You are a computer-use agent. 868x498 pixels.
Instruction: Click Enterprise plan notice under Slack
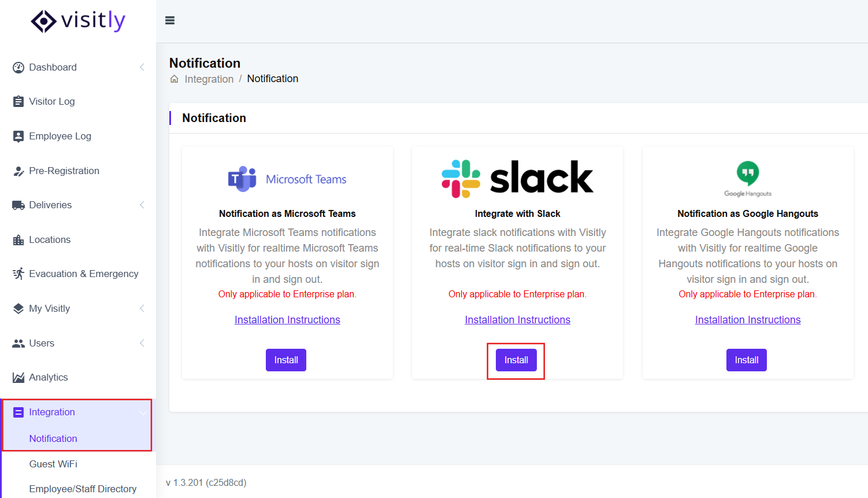[x=517, y=294]
